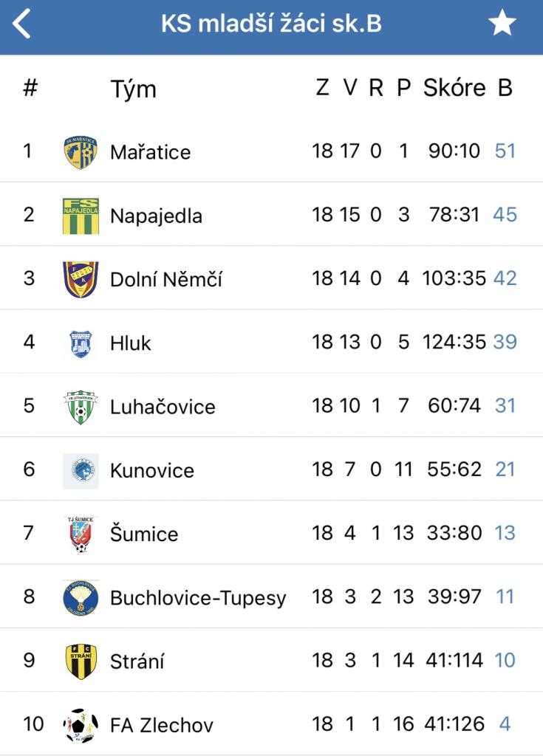The width and height of the screenshot is (543, 756).
Task: Click the Dolní Němčí score 103:35
Action: pyautogui.click(x=454, y=279)
